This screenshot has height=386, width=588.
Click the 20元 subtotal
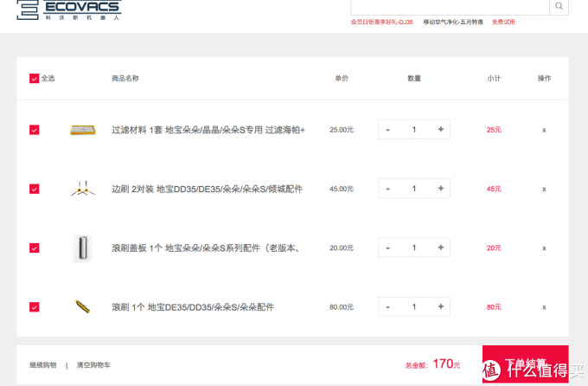(x=494, y=248)
